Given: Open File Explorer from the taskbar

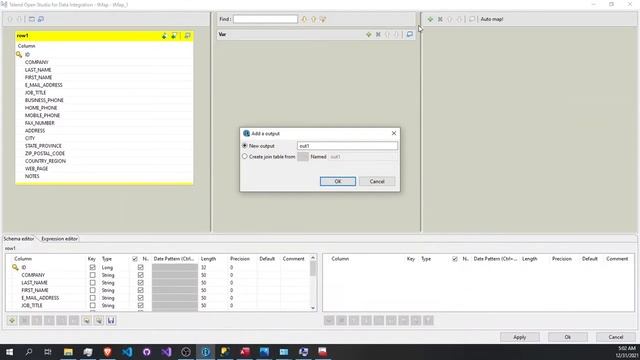Looking at the screenshot, I should pos(68,352).
